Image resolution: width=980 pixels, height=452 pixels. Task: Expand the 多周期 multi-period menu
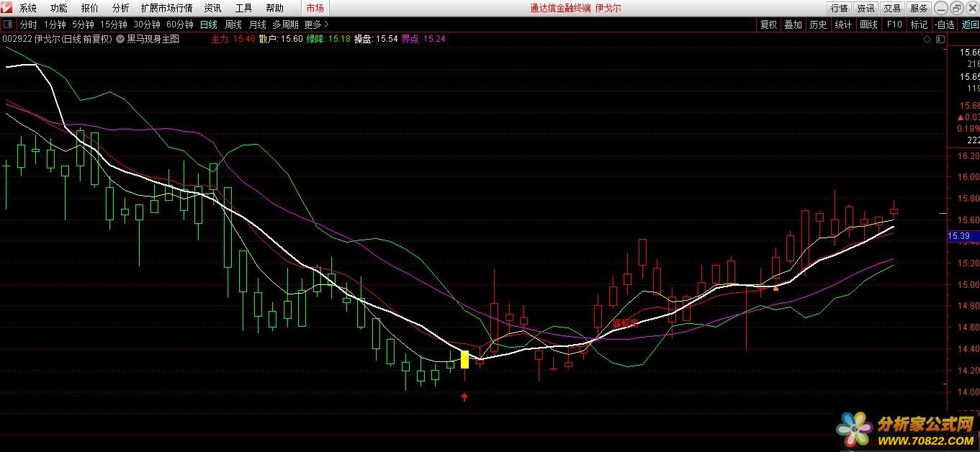(284, 24)
